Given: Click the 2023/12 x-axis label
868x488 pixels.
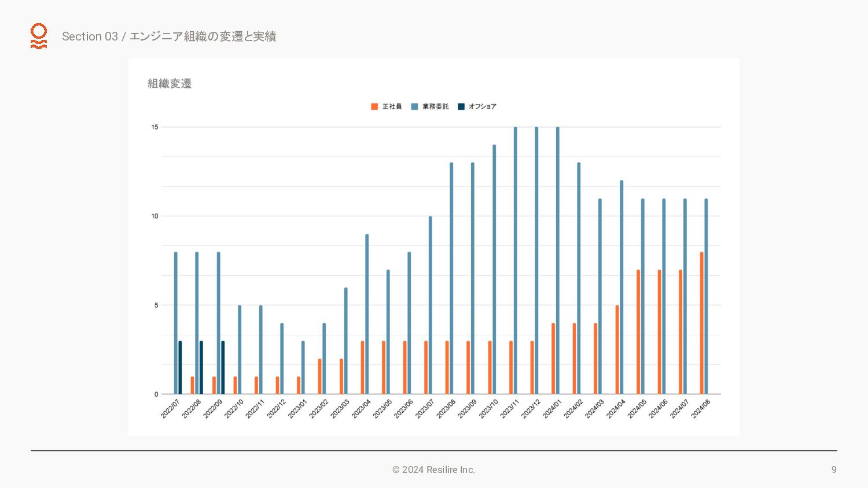Looking at the screenshot, I should 531,409.
